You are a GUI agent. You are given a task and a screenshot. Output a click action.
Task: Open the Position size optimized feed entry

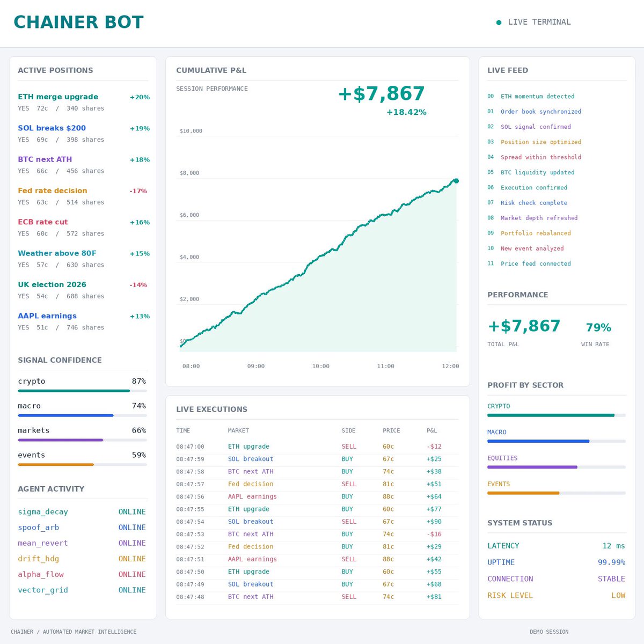[535, 142]
